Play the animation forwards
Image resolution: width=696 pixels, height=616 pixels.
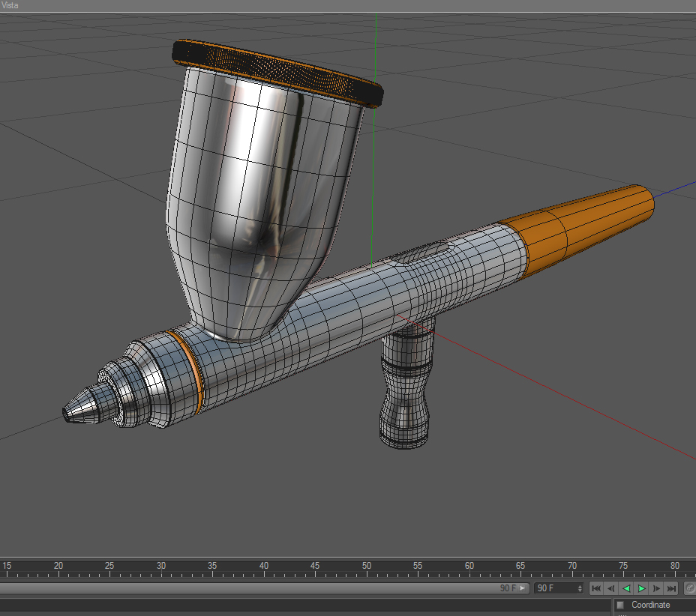(x=641, y=588)
